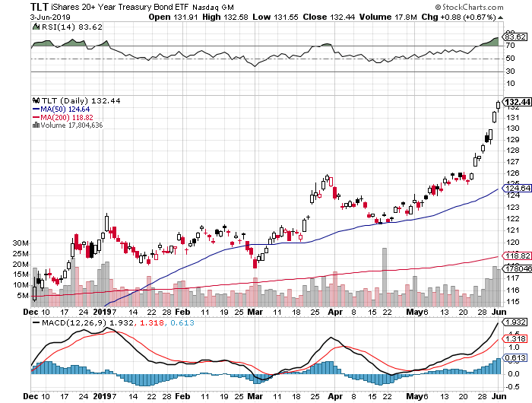Click the 115 price axis label

pyautogui.click(x=513, y=301)
